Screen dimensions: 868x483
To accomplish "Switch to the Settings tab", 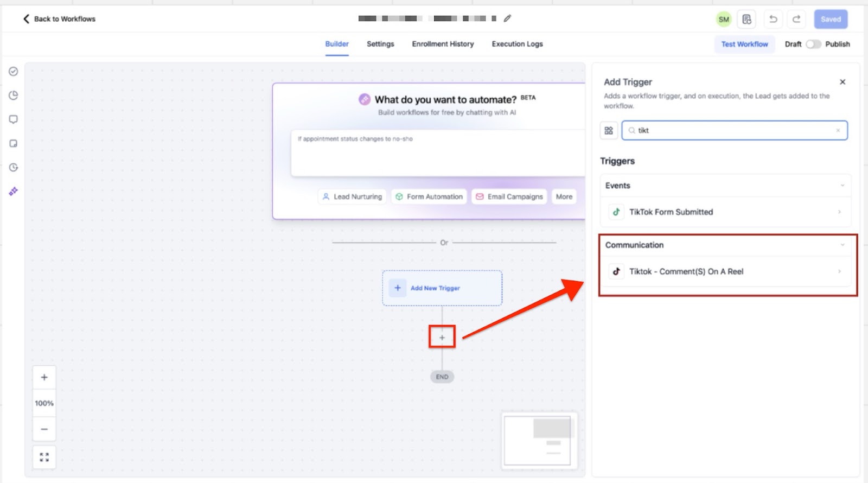I will [380, 44].
